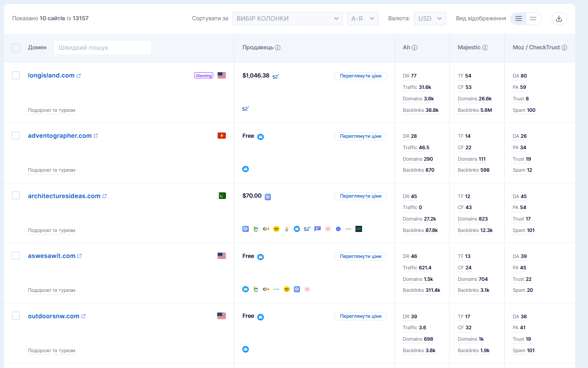588x368 pixels.
Task: Click Переглянути ціни for longisland.com
Action: 361,76
